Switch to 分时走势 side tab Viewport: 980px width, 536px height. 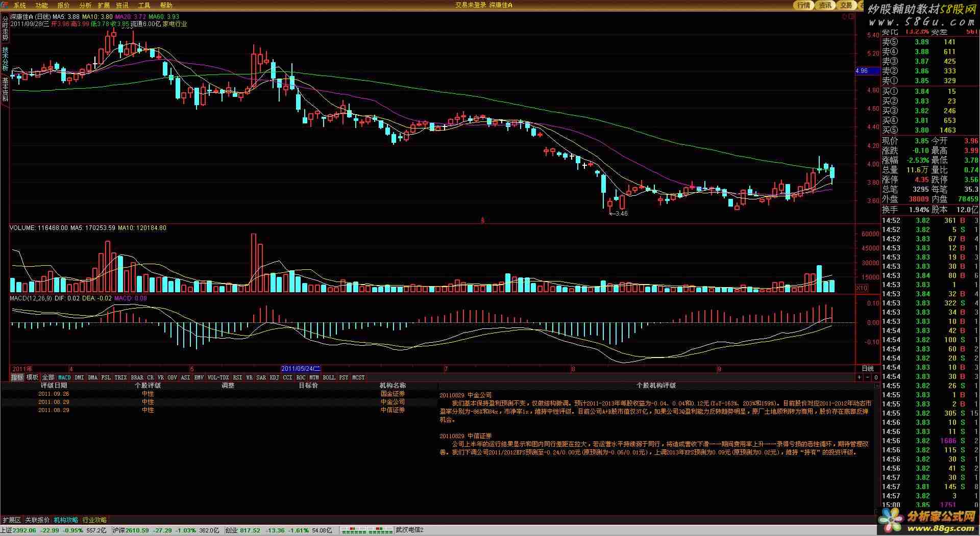(x=5, y=28)
